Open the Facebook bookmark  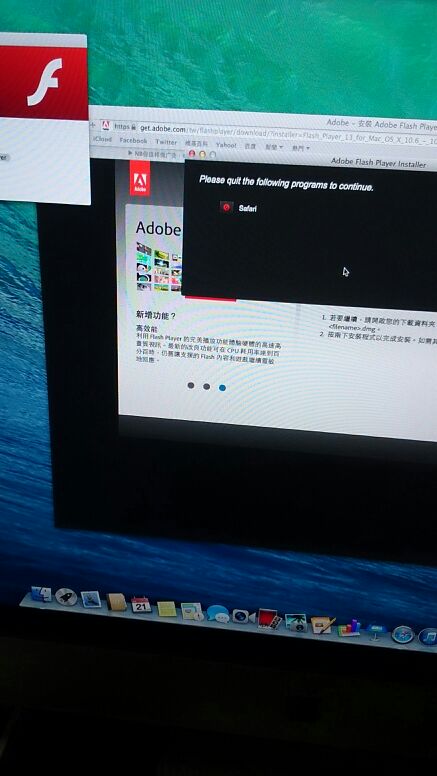click(x=133, y=141)
